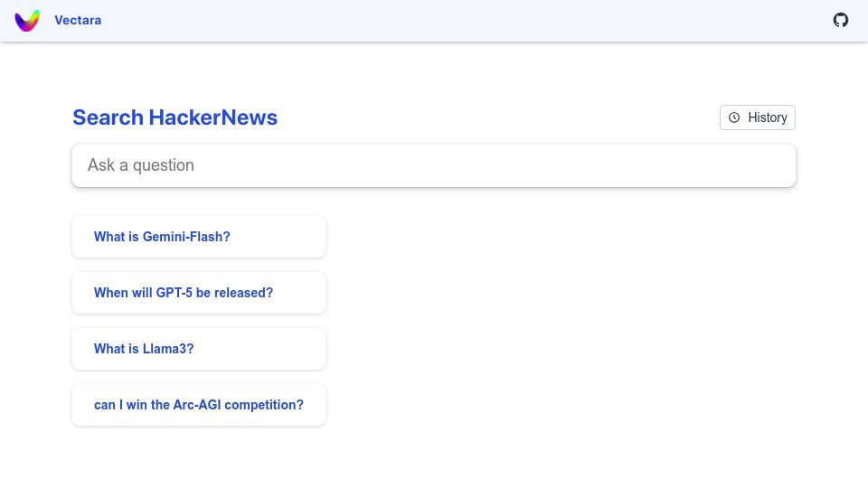The image size is (868, 488).
Task: Click the Vectara rainbow logo
Action: 27,21
